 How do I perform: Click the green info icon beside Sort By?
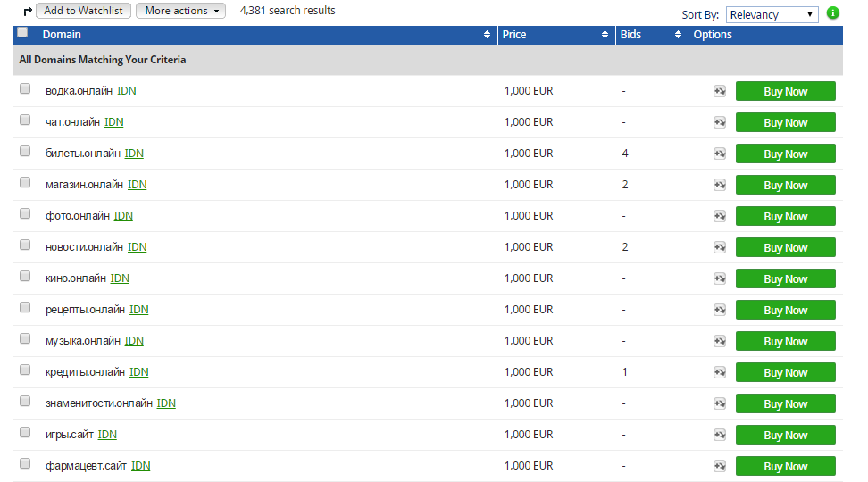pyautogui.click(x=832, y=12)
